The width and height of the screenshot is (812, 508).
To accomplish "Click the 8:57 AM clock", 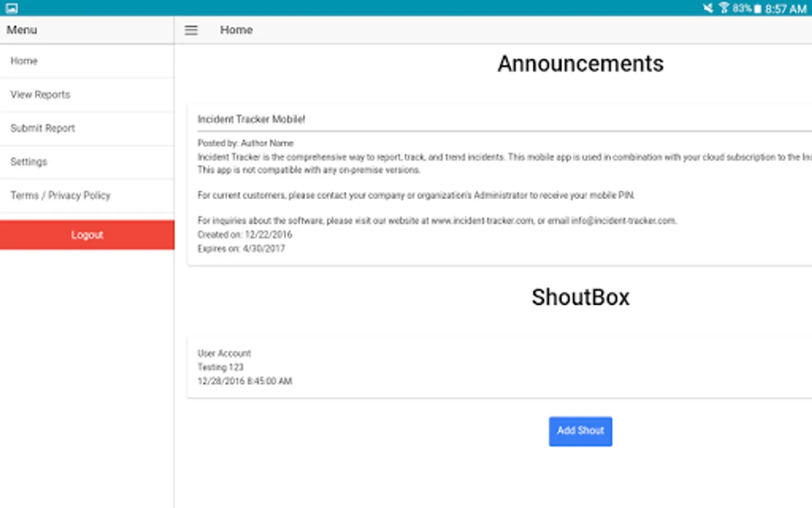I will coord(785,8).
